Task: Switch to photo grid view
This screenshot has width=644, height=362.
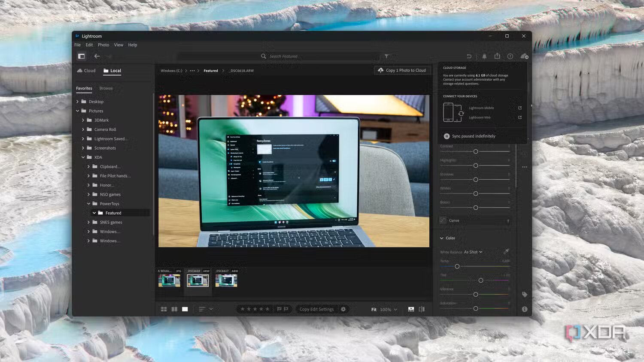Action: pyautogui.click(x=164, y=309)
